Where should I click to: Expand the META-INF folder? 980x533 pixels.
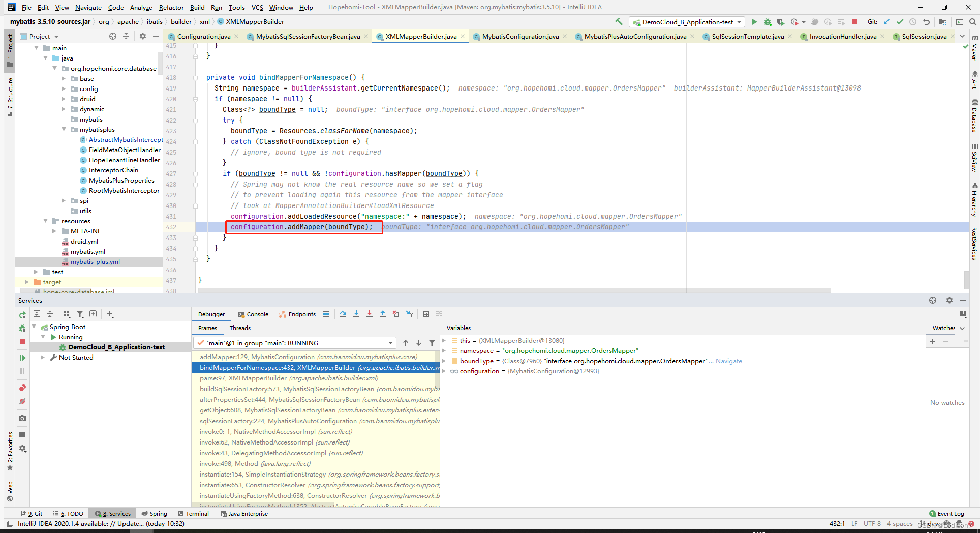coord(55,231)
